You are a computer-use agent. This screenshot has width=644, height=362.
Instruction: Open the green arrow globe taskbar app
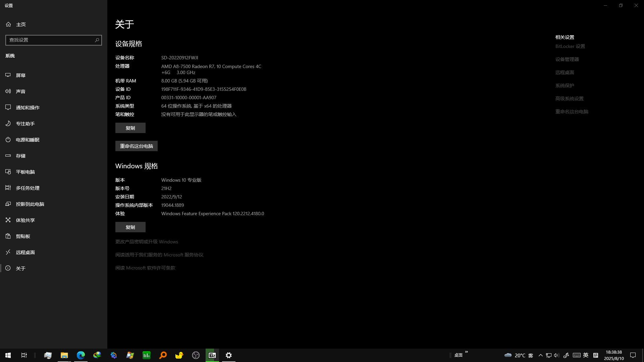(97, 355)
